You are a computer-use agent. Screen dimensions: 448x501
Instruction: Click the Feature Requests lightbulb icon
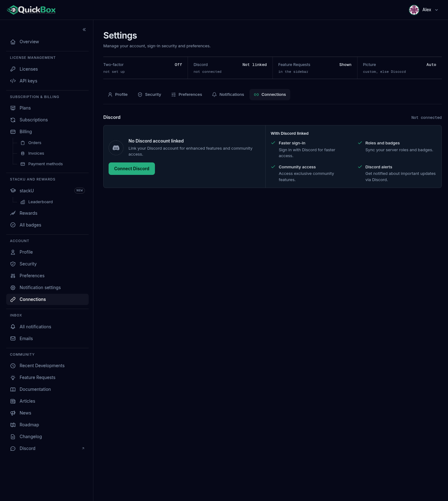(13, 377)
